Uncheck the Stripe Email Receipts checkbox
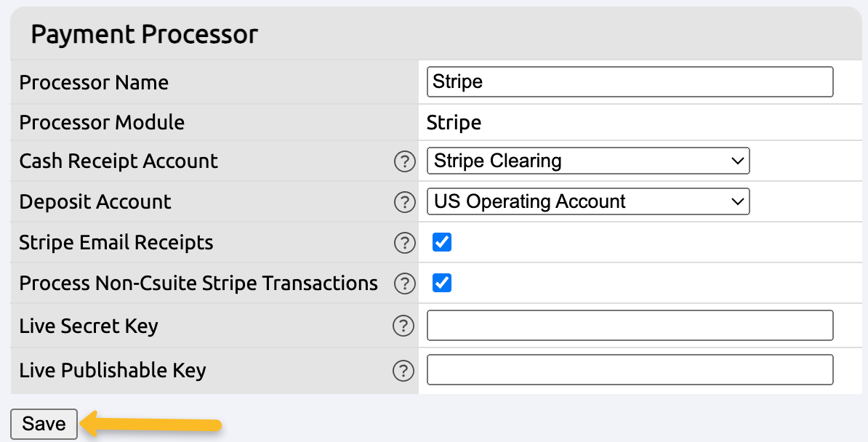Screen dimensions: 868x442 pyautogui.click(x=442, y=242)
